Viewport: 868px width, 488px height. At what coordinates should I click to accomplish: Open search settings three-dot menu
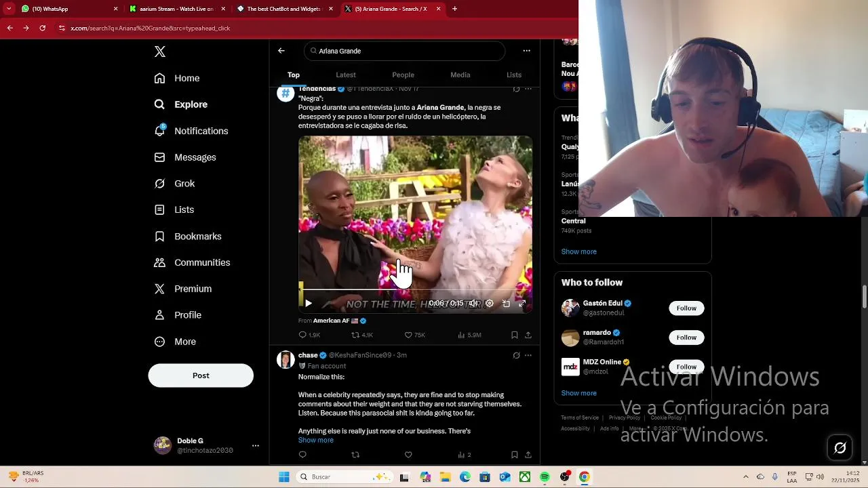tap(526, 51)
